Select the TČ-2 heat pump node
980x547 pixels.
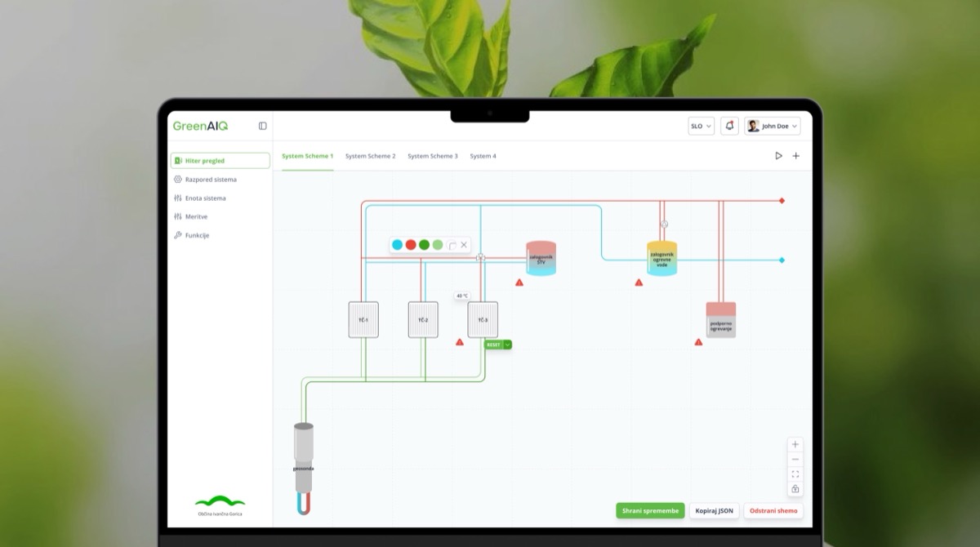click(423, 320)
